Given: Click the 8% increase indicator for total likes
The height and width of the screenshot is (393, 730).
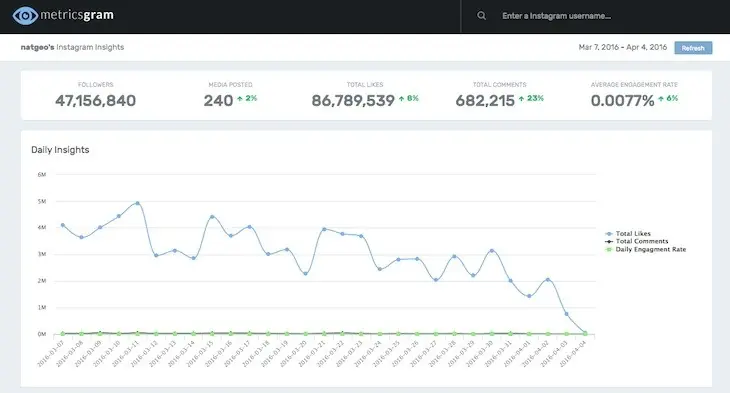Looking at the screenshot, I should [409, 98].
